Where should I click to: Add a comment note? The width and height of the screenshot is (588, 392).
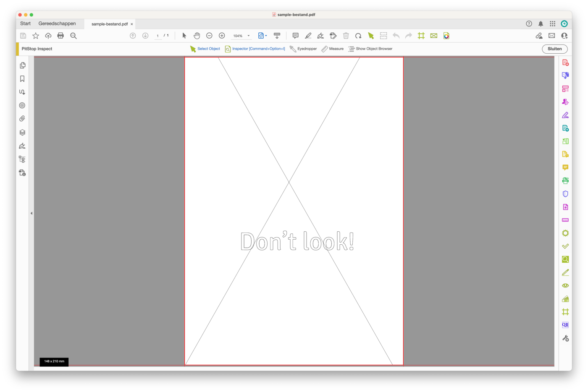click(x=296, y=36)
